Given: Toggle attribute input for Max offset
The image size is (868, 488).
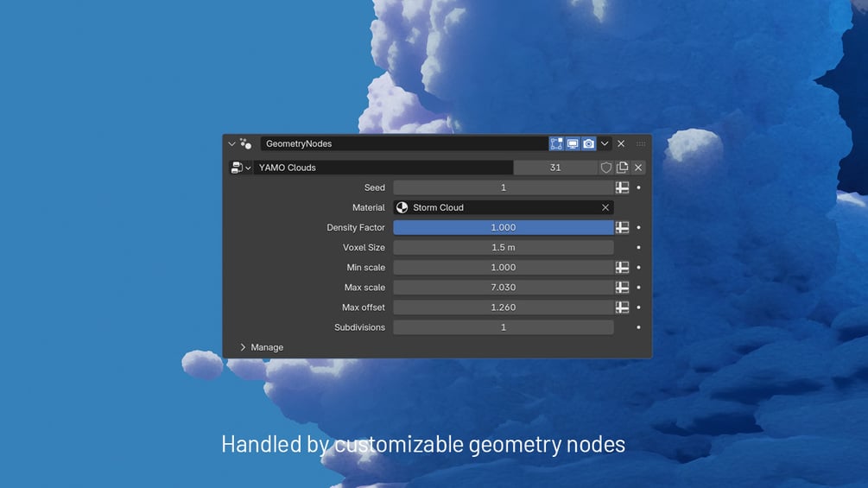Looking at the screenshot, I should 622,307.
